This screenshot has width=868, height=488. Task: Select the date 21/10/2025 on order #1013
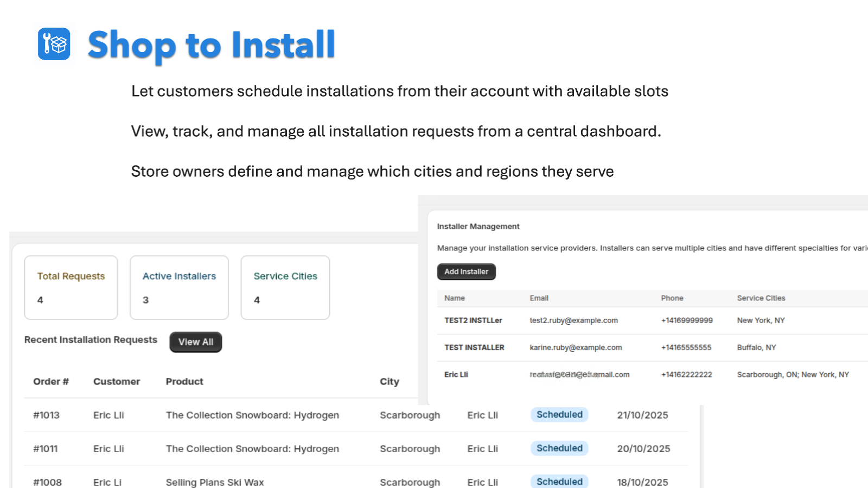coord(642,414)
